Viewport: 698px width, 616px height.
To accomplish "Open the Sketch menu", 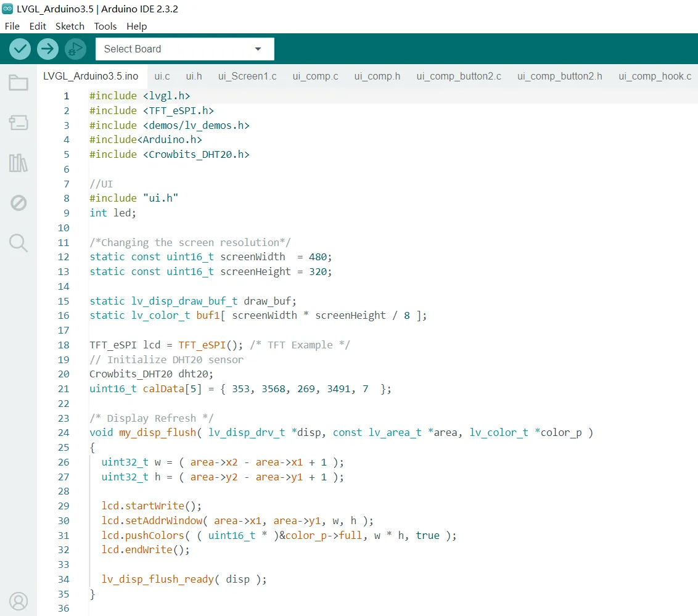I will [70, 26].
